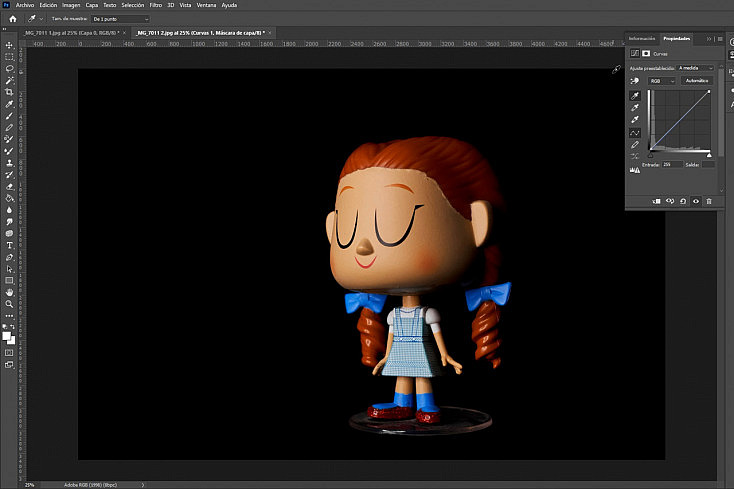Reset default foreground and background colors
Image resolution: width=734 pixels, height=489 pixels.
5,327
